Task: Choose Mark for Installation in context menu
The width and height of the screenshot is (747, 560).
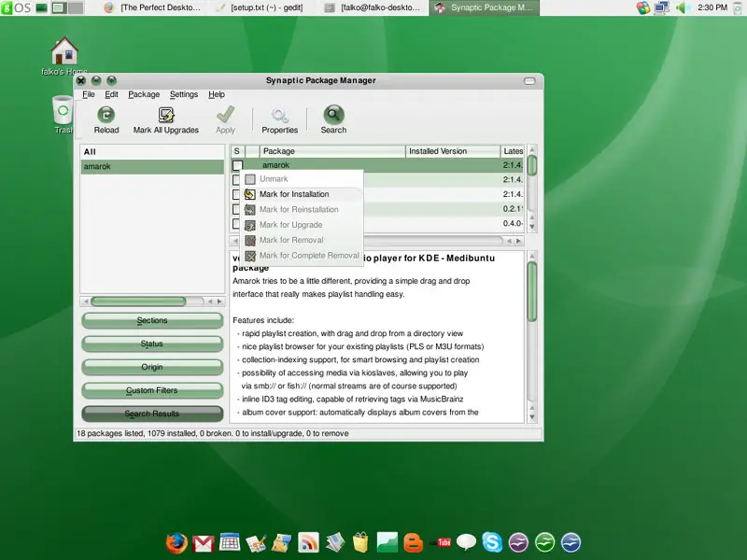Action: (302, 194)
